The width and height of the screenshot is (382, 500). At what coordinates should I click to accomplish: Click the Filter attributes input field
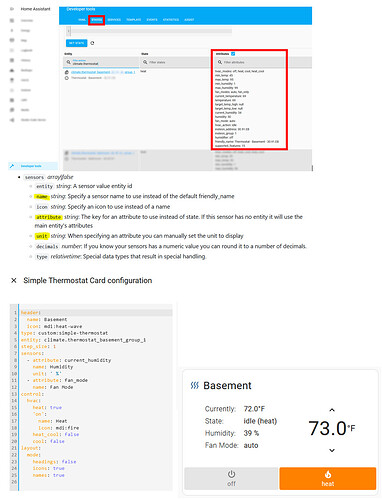[249, 62]
